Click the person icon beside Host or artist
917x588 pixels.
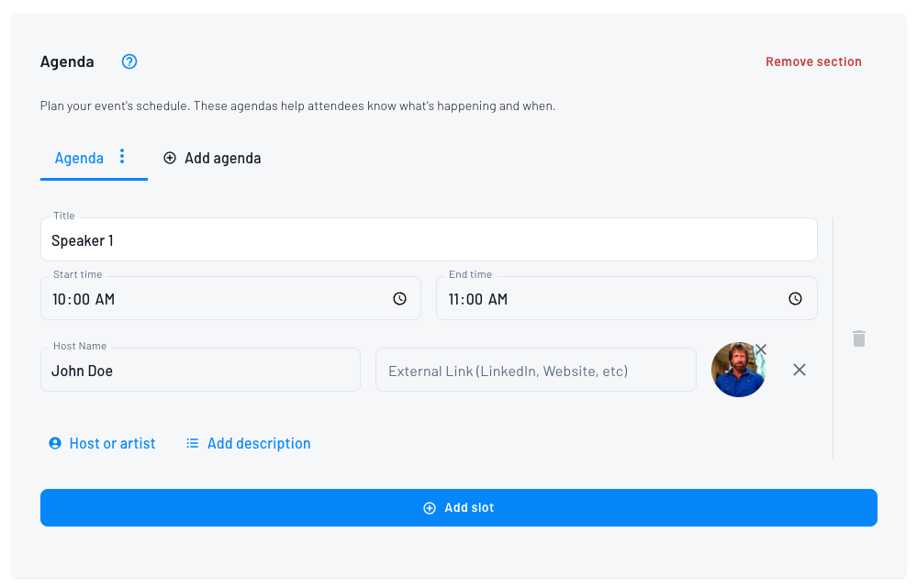(x=55, y=444)
